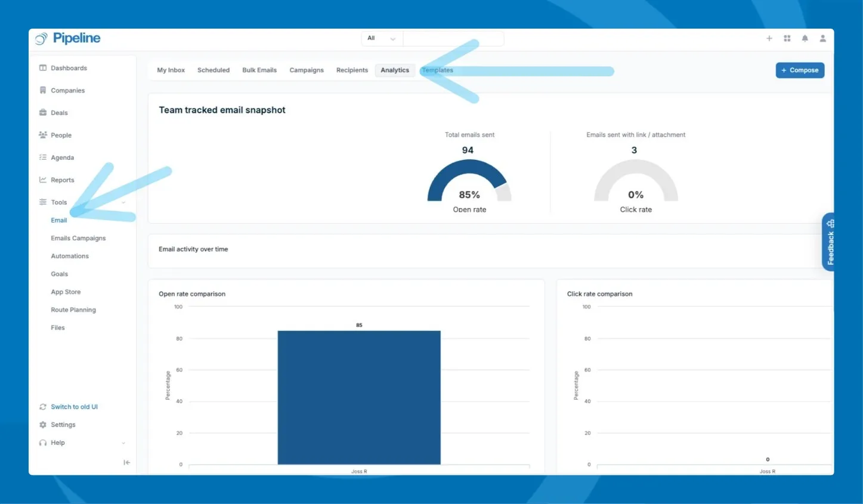Open the apps grid icon
Viewport: 863px width, 504px height.
pos(787,38)
